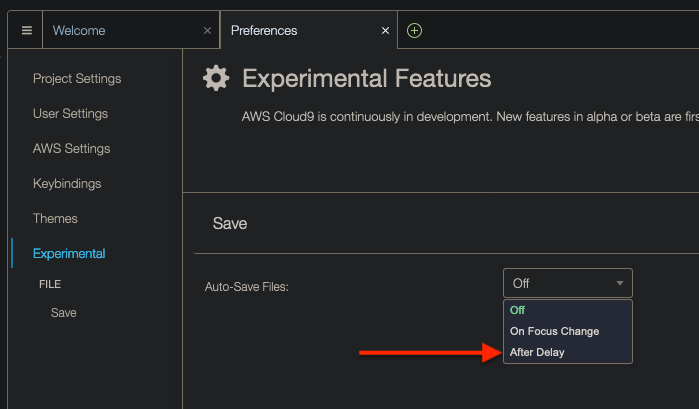699x409 pixels.
Task: Close the Welcome tab
Action: click(207, 31)
